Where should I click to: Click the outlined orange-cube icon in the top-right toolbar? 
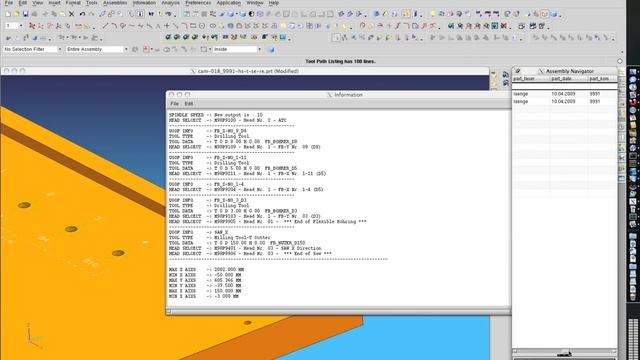pos(544,14)
